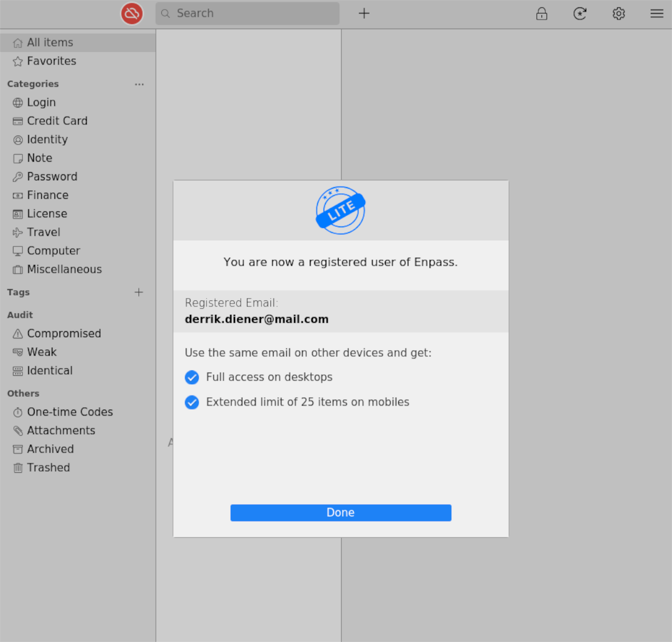Open the Trashed items list
The height and width of the screenshot is (642, 672).
pos(48,467)
